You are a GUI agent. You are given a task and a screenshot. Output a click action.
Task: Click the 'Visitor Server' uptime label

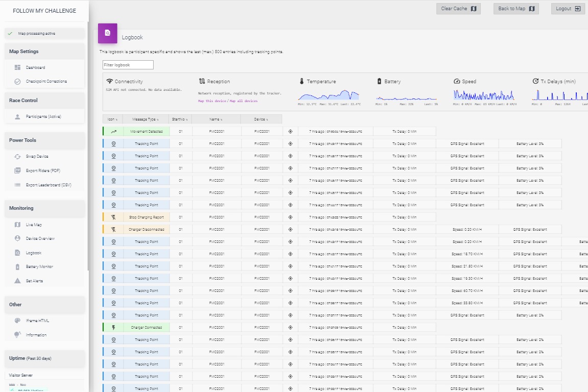pyautogui.click(x=20, y=375)
